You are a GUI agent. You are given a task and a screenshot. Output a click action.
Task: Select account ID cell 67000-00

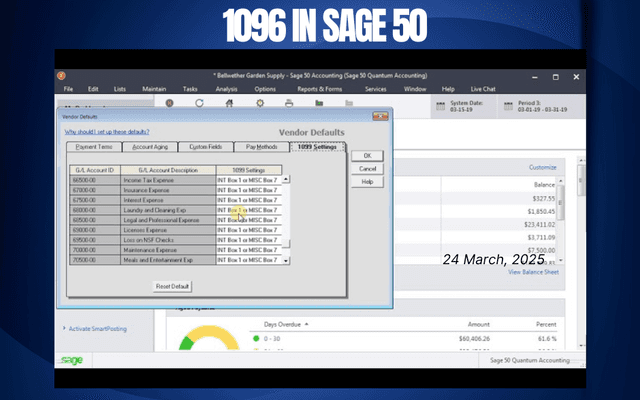(95, 190)
